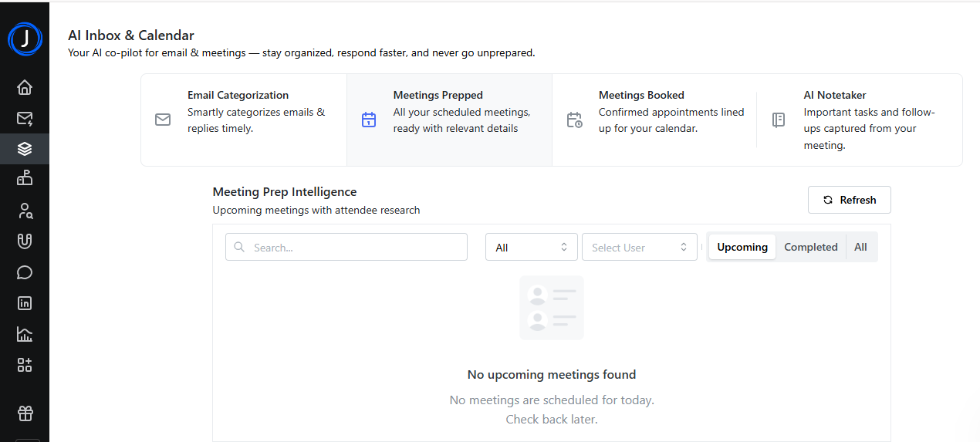The width and height of the screenshot is (980, 442).
Task: Open the mailbox icon in sidebar
Action: pos(25,178)
